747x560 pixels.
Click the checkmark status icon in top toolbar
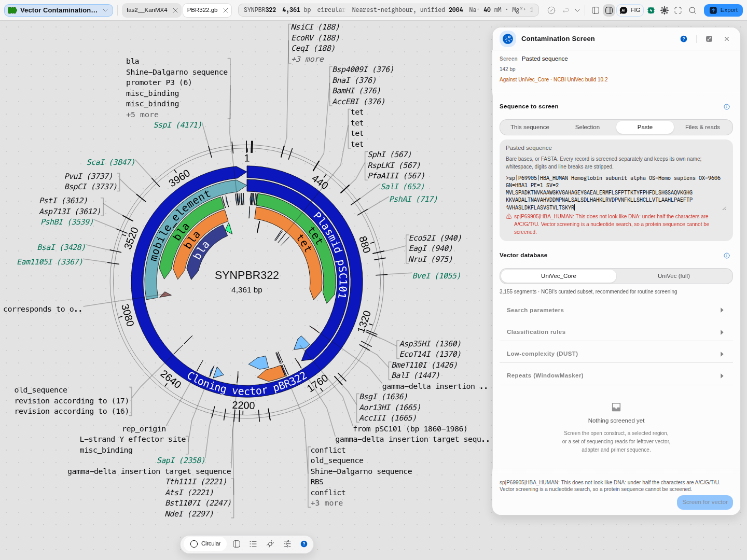[551, 10]
